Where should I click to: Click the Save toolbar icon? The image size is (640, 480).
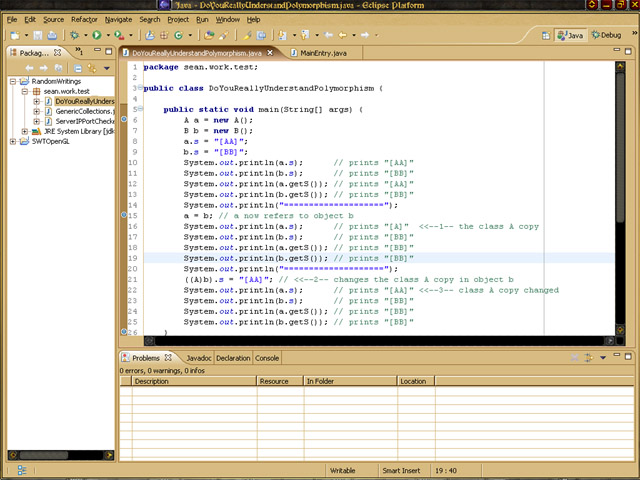(38, 36)
